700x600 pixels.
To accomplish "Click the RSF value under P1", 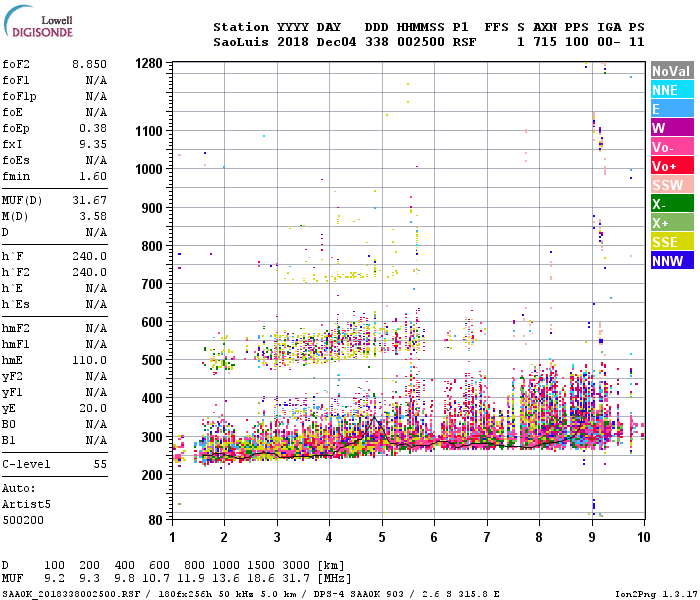I will pos(464,42).
